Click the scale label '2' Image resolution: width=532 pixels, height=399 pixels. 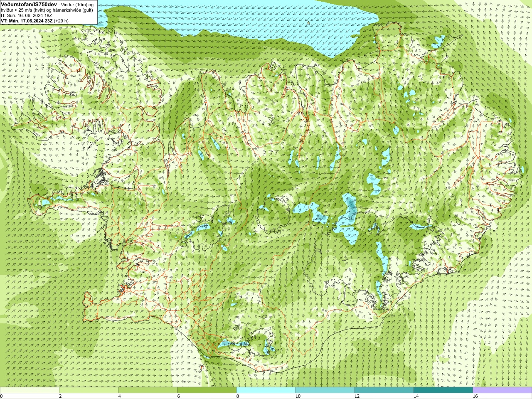coord(60,396)
